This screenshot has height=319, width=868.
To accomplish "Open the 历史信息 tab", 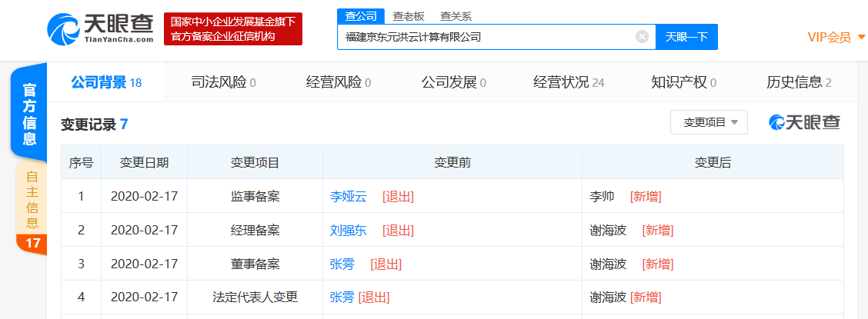I will [799, 83].
